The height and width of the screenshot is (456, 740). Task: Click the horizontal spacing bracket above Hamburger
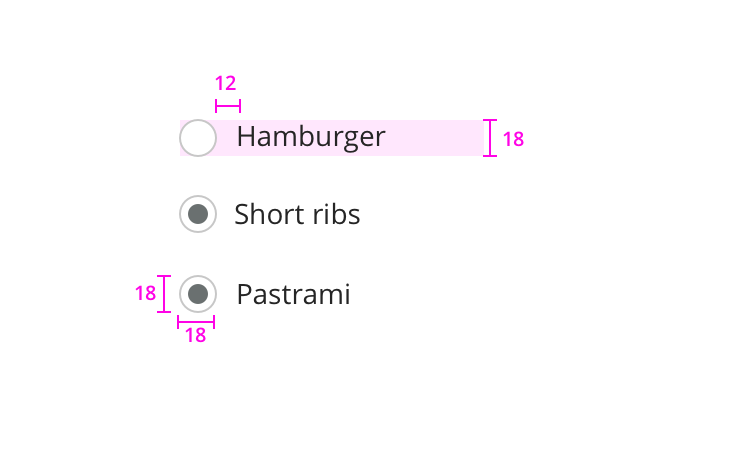click(228, 106)
